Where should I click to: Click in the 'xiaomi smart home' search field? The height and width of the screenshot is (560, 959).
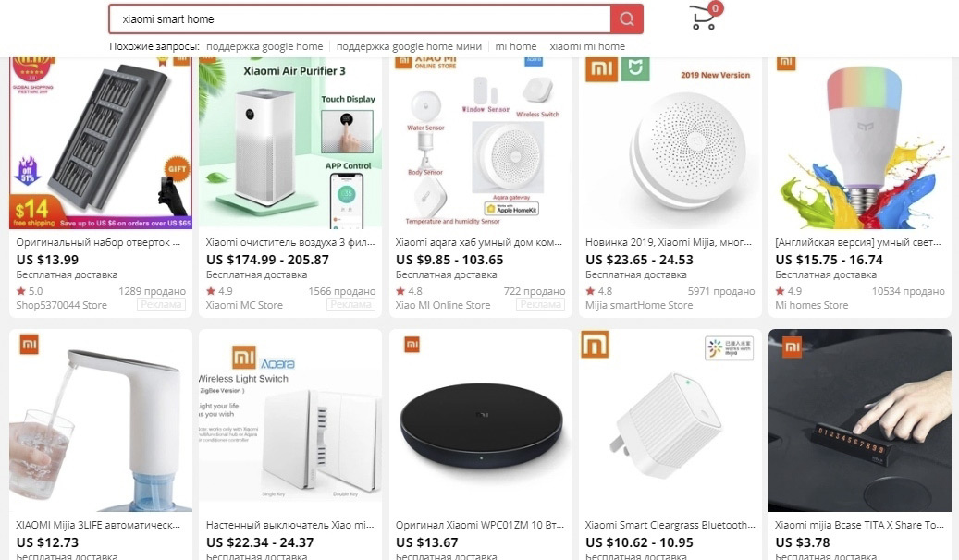pyautogui.click(x=360, y=19)
